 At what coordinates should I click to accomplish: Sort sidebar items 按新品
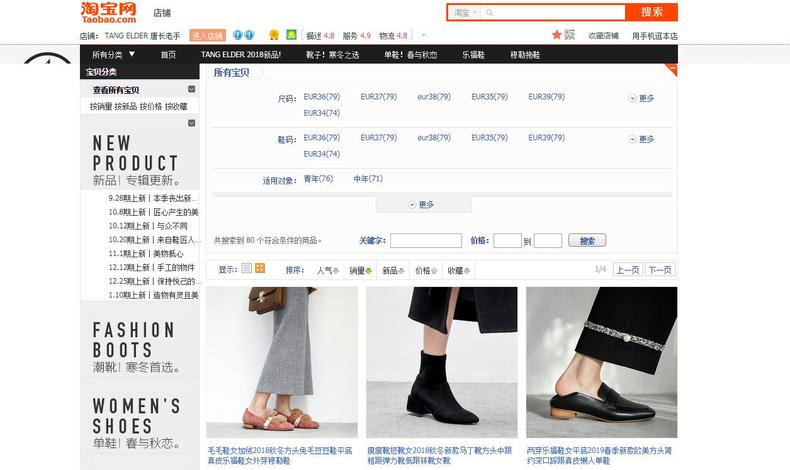[125, 106]
